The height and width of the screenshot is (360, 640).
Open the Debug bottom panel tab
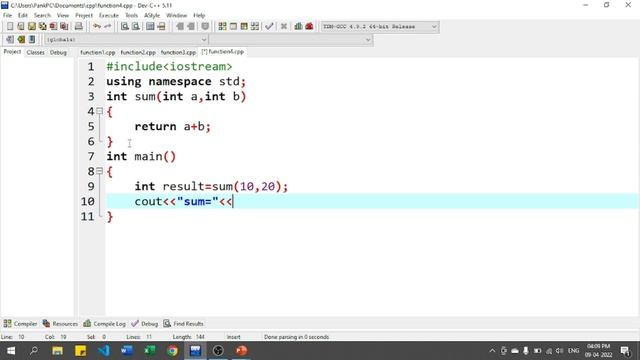pyautogui.click(x=145, y=324)
